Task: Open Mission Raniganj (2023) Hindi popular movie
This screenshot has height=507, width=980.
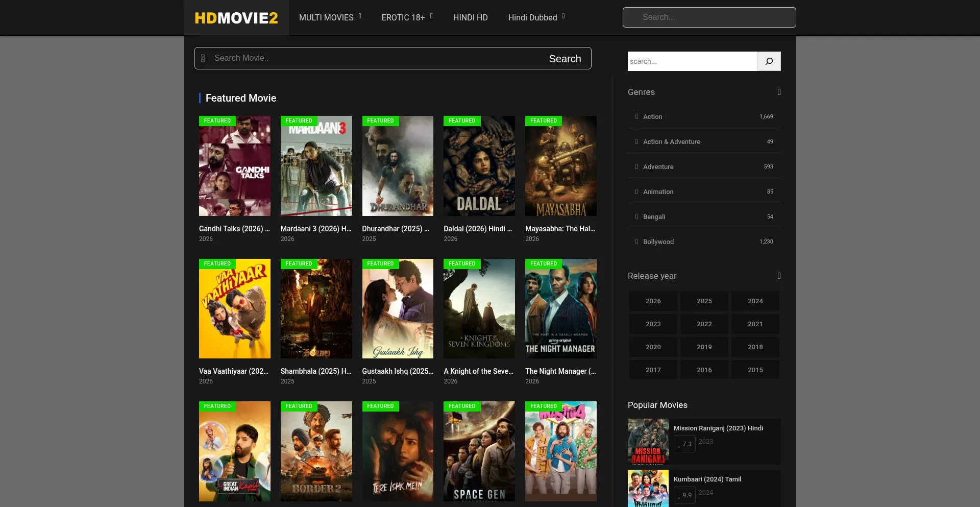Action: point(718,428)
